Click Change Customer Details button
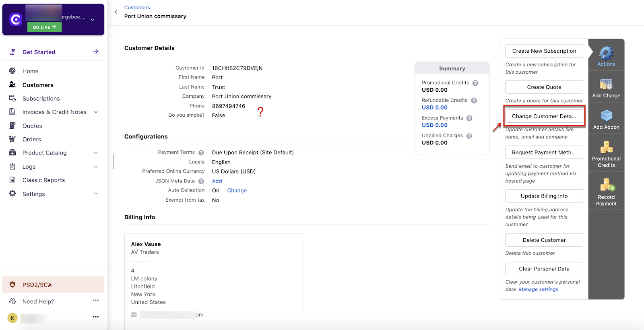The height and width of the screenshot is (330, 644). point(544,116)
